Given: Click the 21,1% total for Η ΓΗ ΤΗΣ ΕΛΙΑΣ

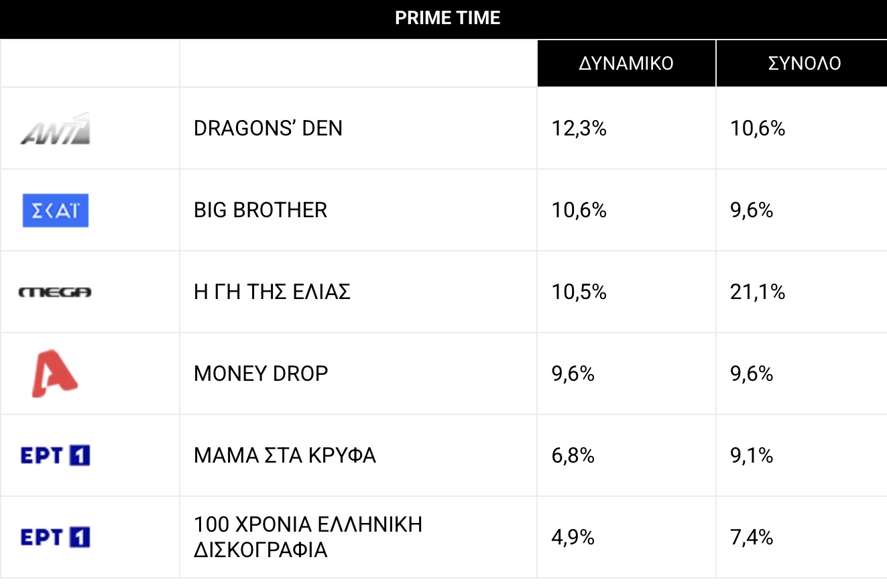Looking at the screenshot, I should click(758, 292).
